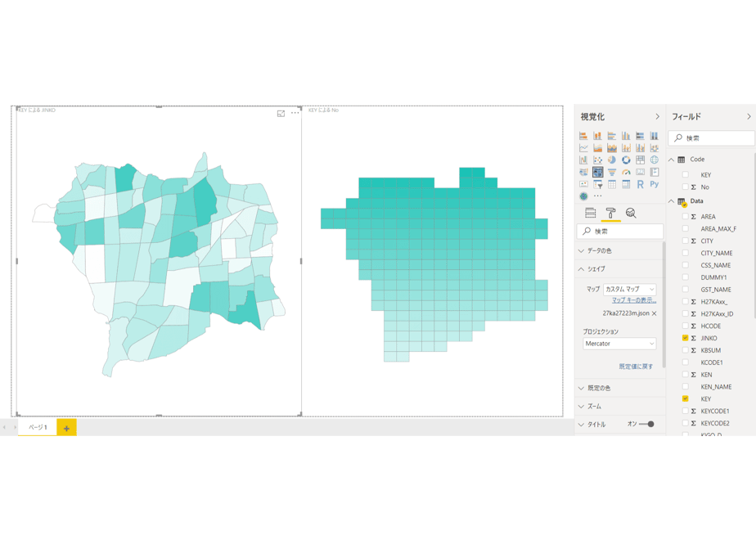Viewport: 756px width, 540px height.
Task: Add a new page with plus button
Action: [66, 428]
